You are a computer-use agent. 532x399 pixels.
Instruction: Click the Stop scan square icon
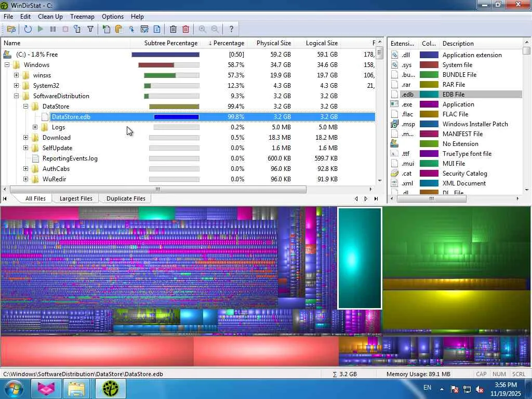65,29
